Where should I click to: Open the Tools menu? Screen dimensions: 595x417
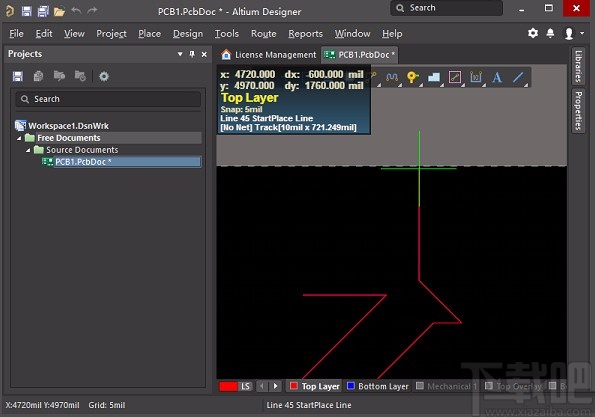point(227,34)
